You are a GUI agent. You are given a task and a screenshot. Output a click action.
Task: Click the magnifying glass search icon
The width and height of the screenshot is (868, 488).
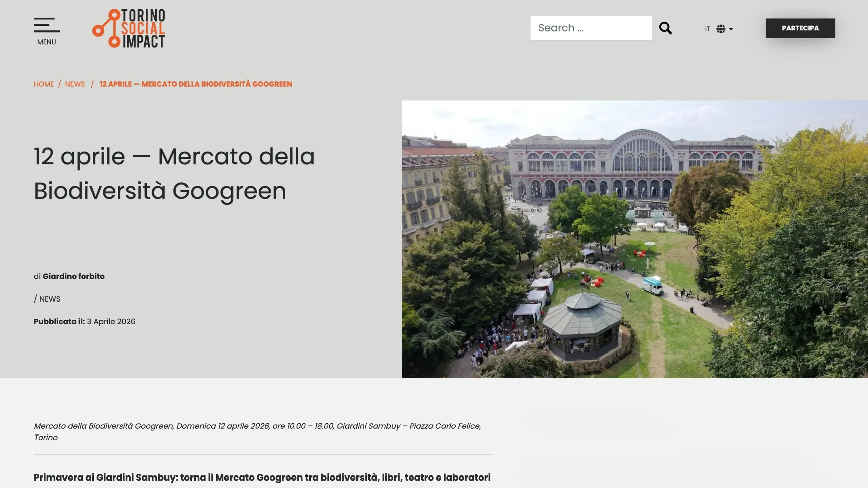665,28
